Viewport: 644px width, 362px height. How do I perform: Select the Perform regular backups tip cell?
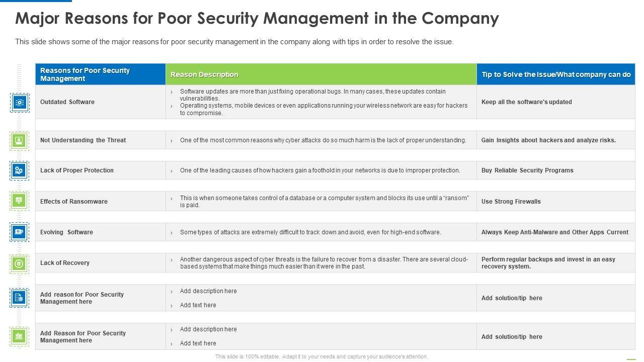coord(548,263)
